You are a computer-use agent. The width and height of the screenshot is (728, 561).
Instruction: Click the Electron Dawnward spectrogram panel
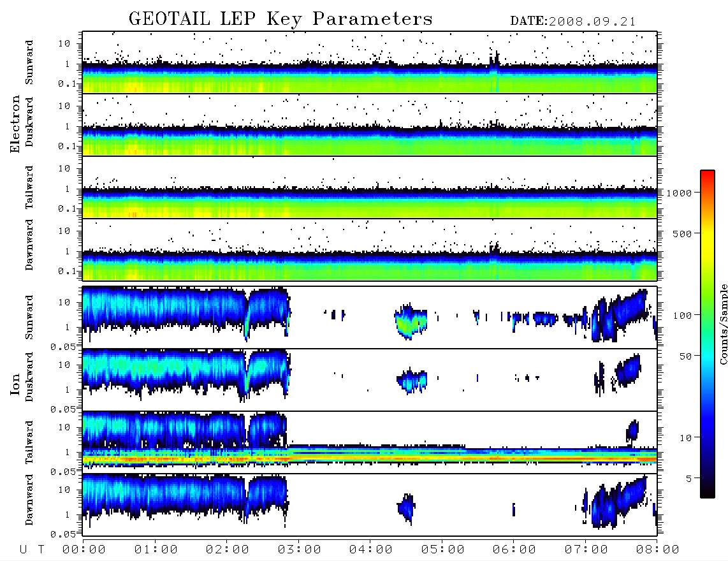tap(370, 249)
